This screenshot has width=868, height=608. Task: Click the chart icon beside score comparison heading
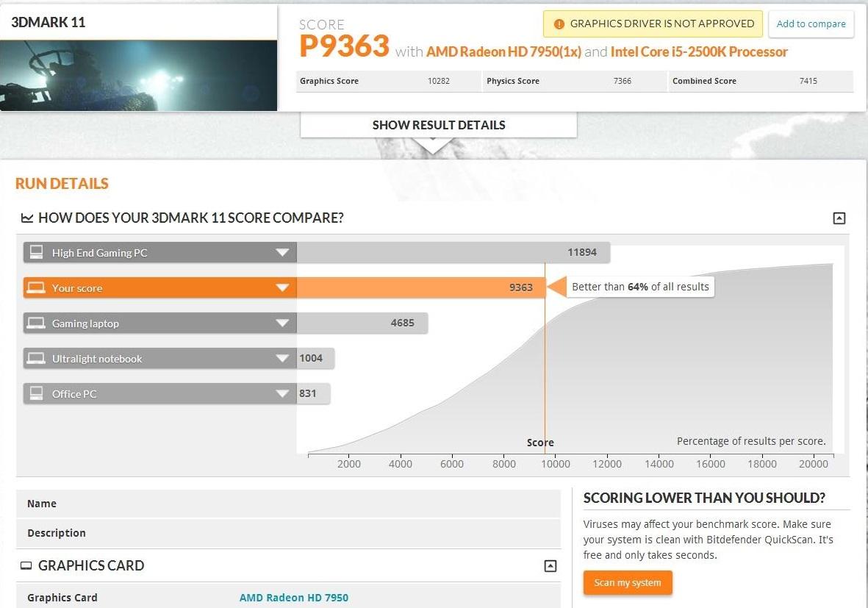tap(26, 218)
